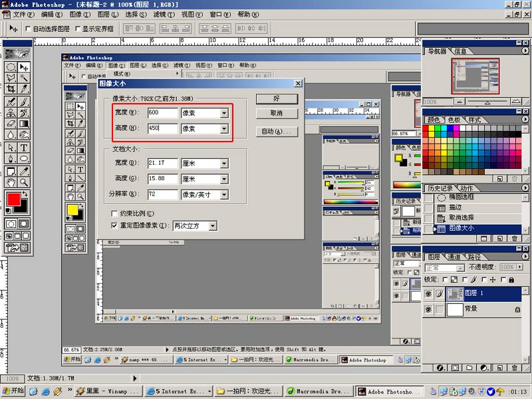This screenshot has height=399, width=532.
Task: Click zoom in mountains icon in Navigator
Action: coord(516,101)
